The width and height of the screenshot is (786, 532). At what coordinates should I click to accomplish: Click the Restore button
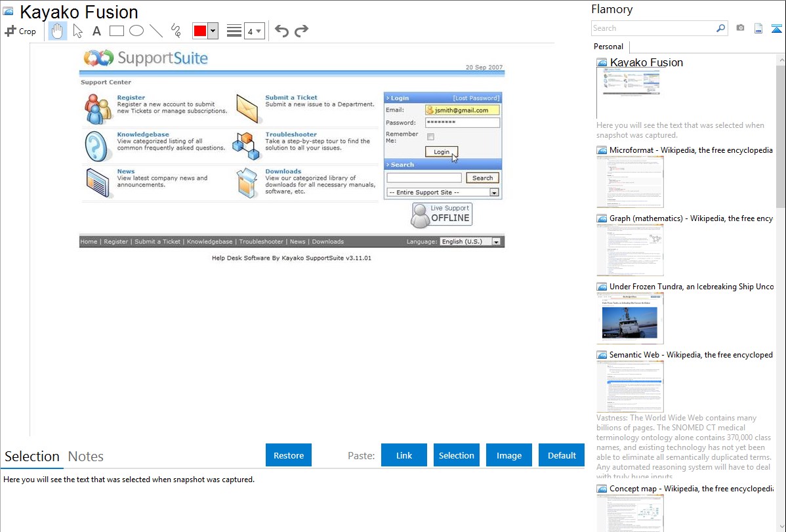tap(289, 455)
